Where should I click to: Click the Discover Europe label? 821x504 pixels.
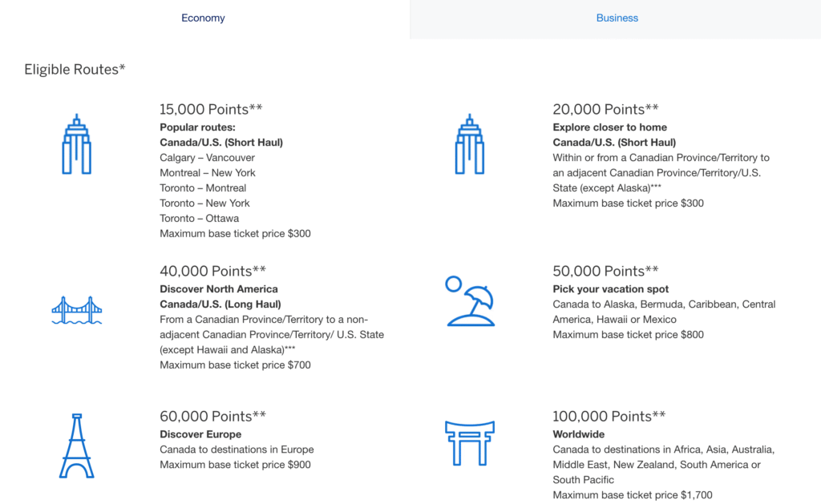200,434
